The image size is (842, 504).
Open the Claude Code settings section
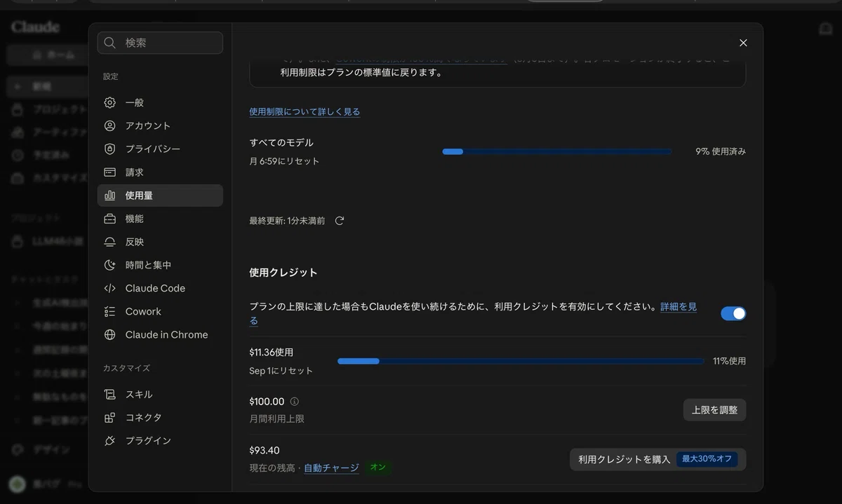coord(160,288)
